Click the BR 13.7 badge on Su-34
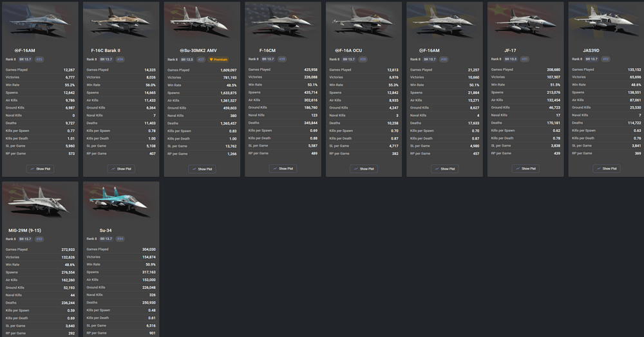Image resolution: width=644 pixels, height=337 pixels. pyautogui.click(x=106, y=239)
